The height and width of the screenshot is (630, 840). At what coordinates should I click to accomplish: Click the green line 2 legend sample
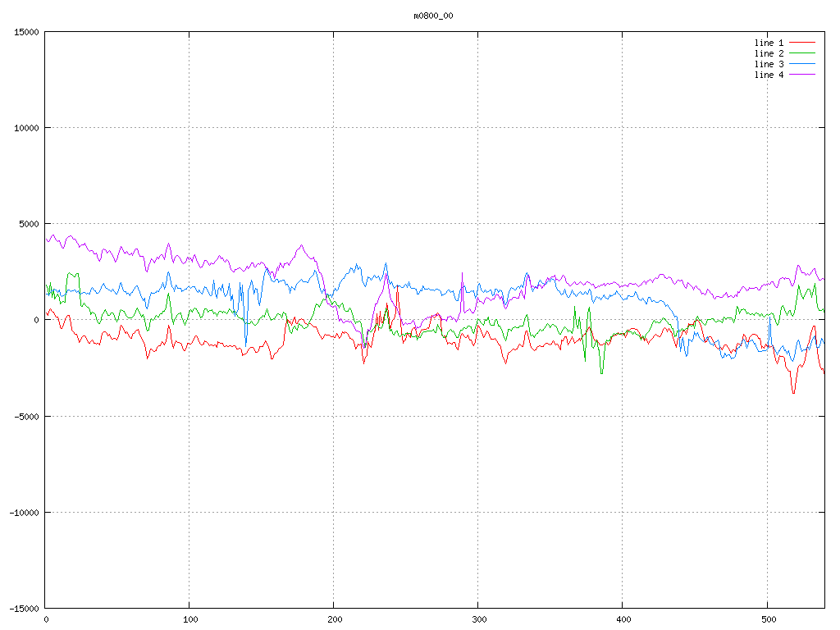[802, 53]
